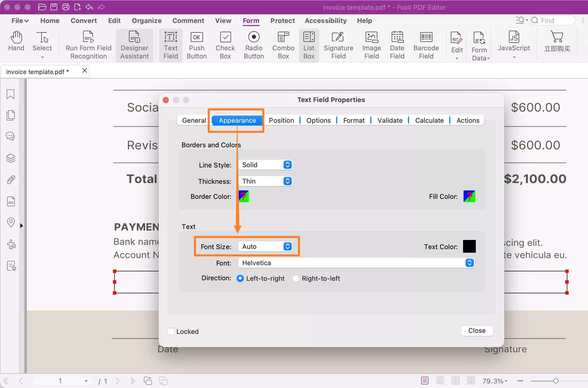Open the Line Style dropdown

pyautogui.click(x=265, y=165)
